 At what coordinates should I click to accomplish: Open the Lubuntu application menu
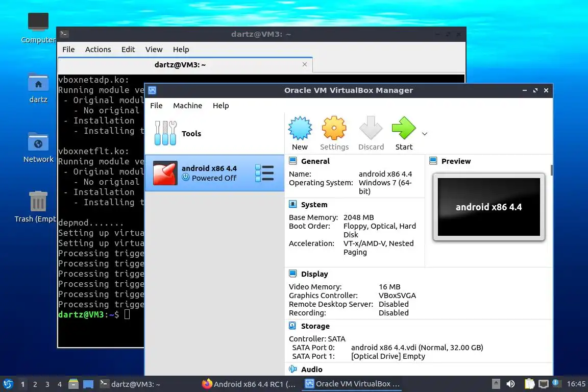(8, 384)
